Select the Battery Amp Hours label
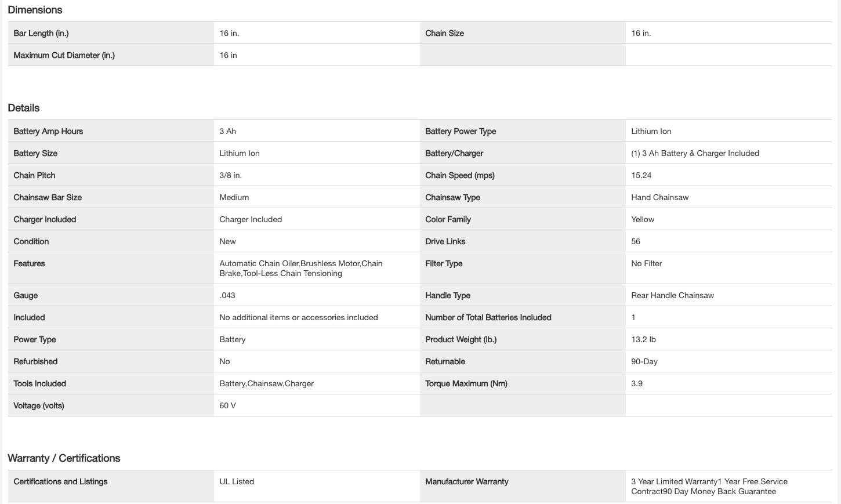 click(x=48, y=131)
